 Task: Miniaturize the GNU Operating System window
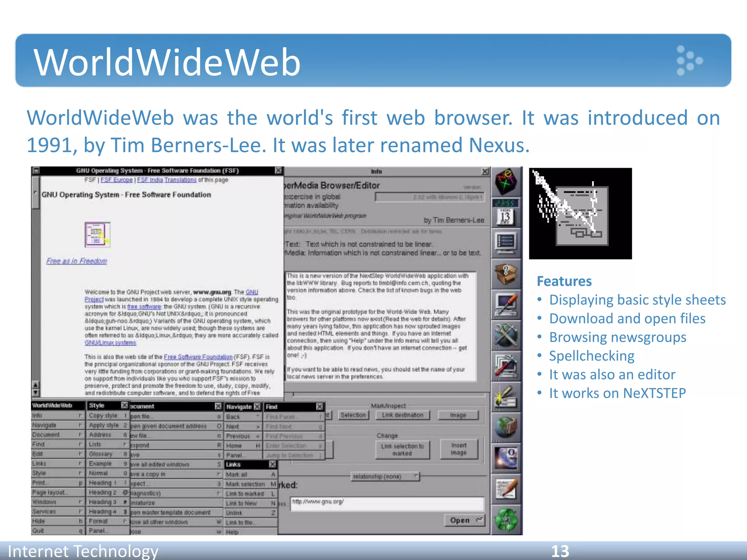click(x=35, y=171)
